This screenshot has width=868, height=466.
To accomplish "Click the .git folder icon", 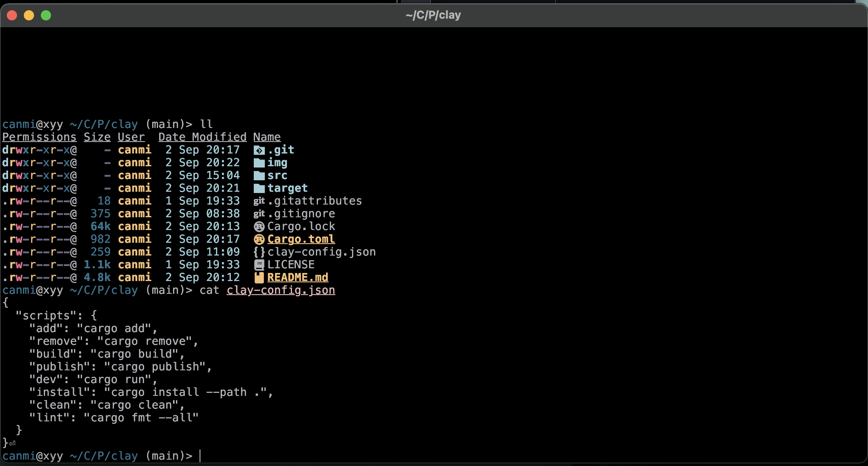I will (x=259, y=150).
